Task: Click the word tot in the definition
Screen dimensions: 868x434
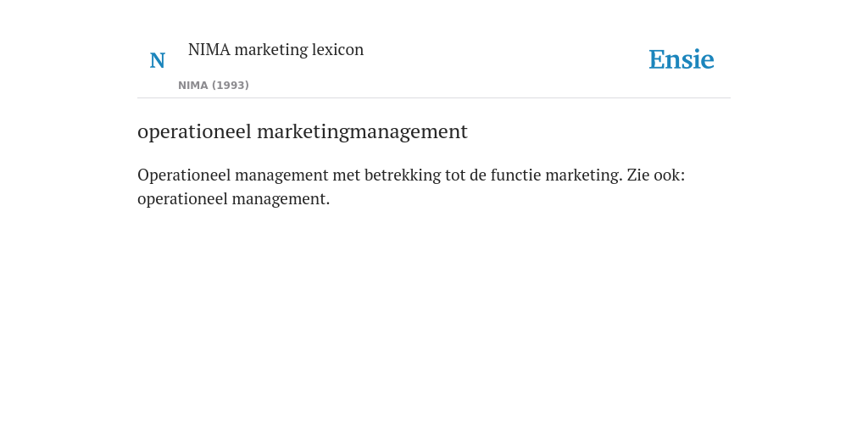Action: [455, 175]
